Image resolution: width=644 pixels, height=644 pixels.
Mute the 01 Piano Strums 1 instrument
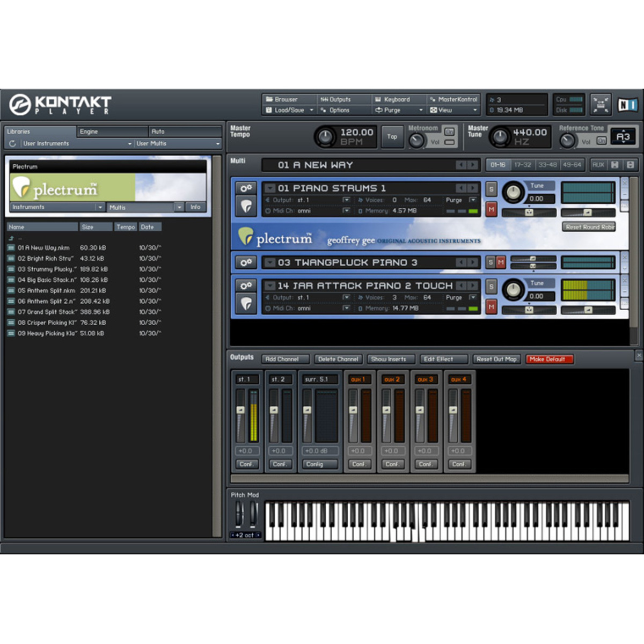click(491, 209)
